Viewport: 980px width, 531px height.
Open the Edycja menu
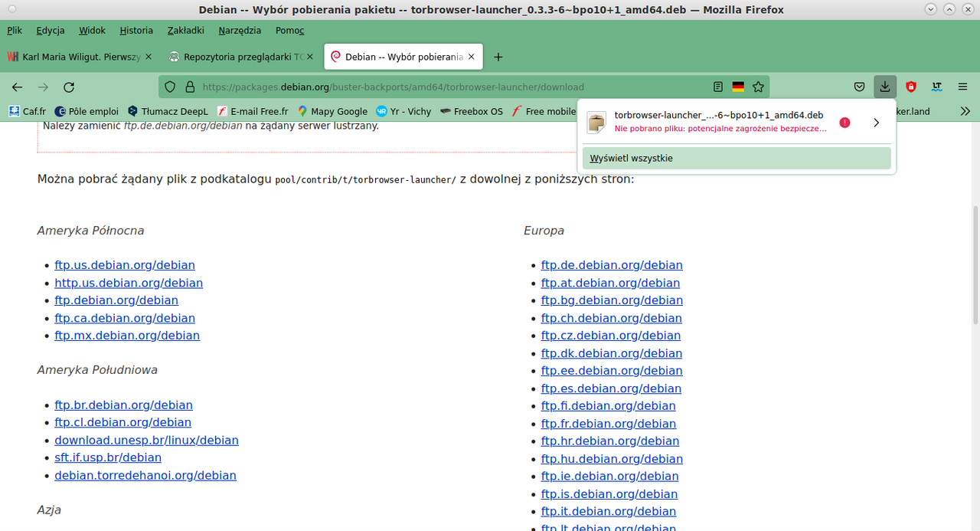(51, 31)
